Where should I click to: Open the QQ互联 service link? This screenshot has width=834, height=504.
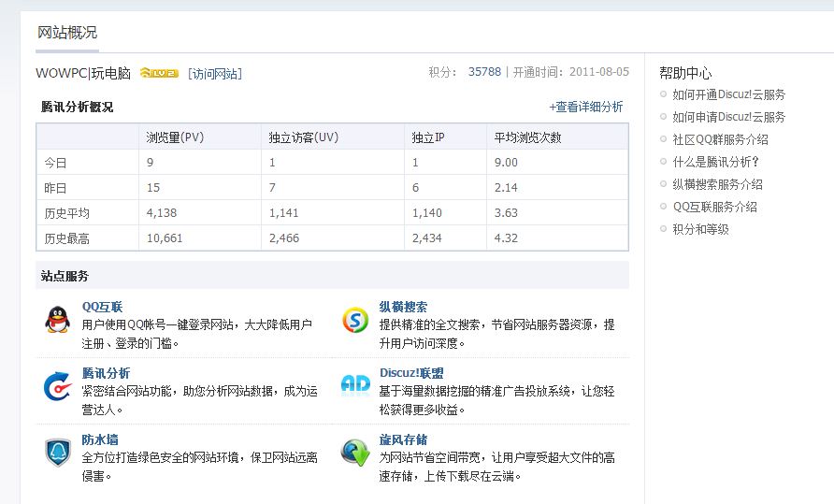[x=102, y=307]
